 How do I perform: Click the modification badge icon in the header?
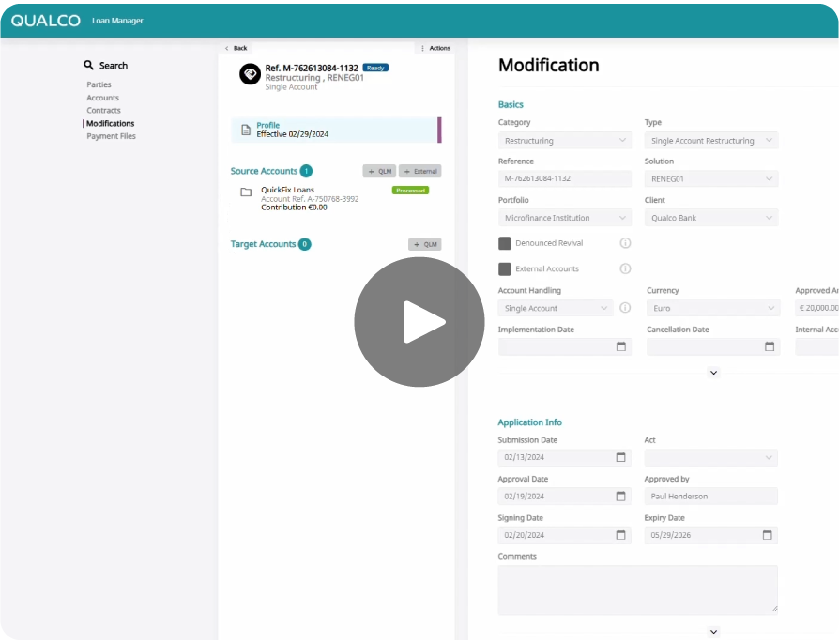click(x=250, y=73)
